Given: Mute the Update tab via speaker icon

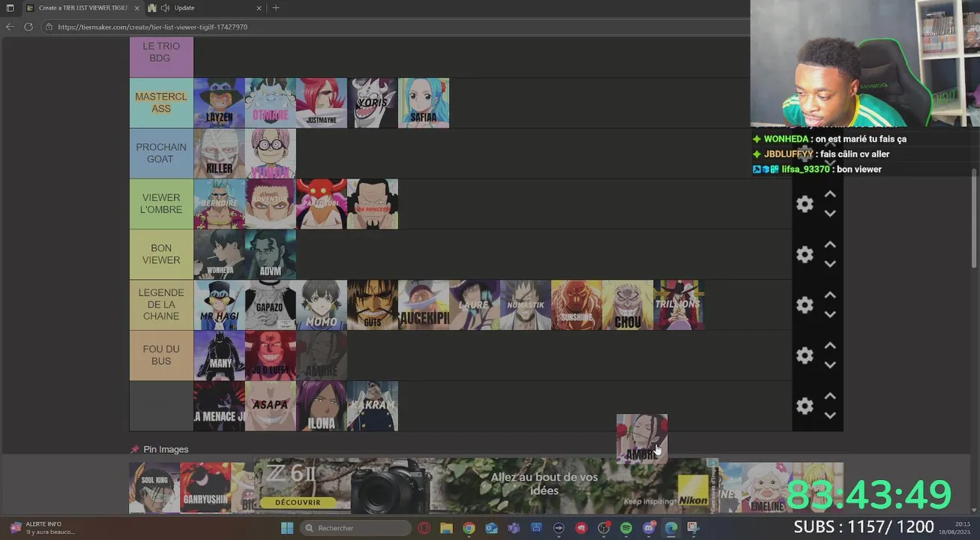Looking at the screenshot, I should point(164,7).
